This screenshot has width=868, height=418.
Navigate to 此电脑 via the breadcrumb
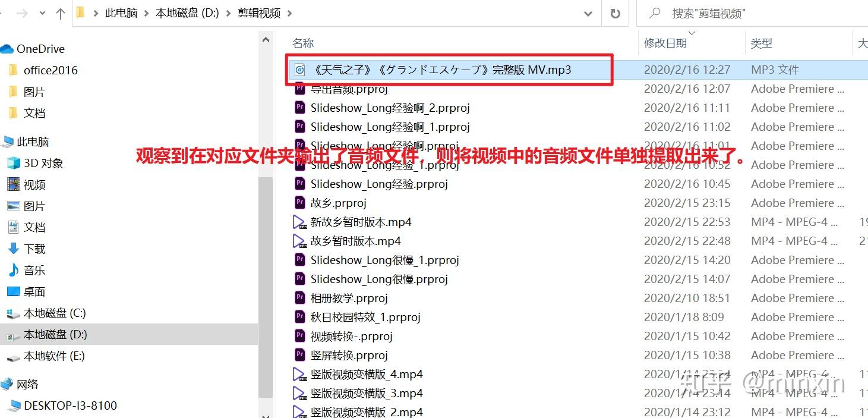tap(121, 13)
